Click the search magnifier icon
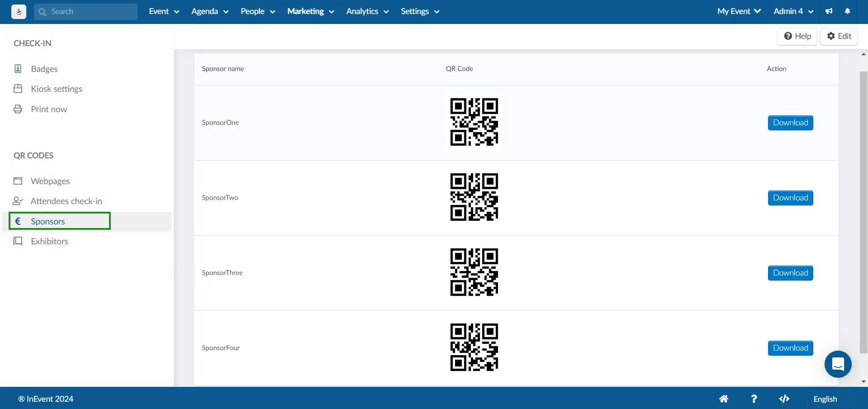Viewport: 868px width, 409px height. click(43, 12)
